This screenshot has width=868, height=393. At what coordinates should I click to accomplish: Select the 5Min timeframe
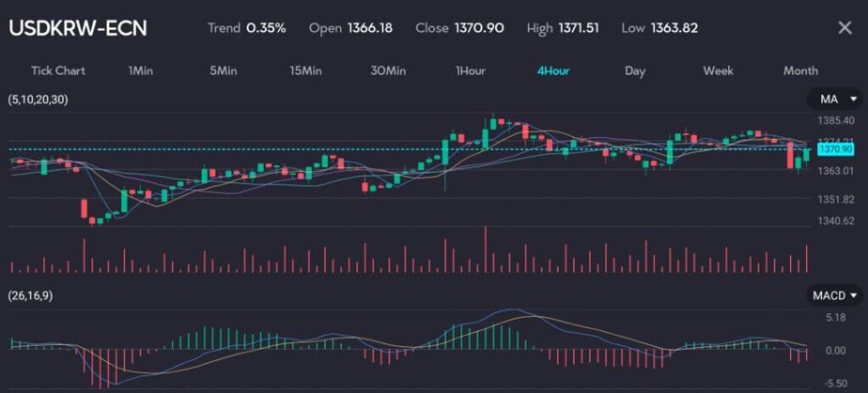(x=223, y=70)
